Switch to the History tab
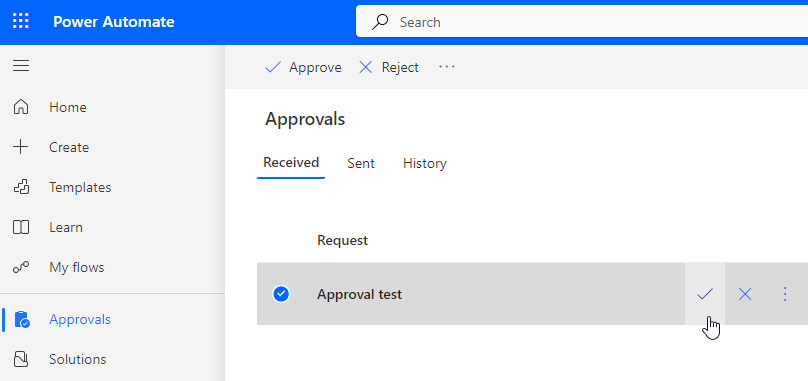Image resolution: width=808 pixels, height=381 pixels. [425, 163]
